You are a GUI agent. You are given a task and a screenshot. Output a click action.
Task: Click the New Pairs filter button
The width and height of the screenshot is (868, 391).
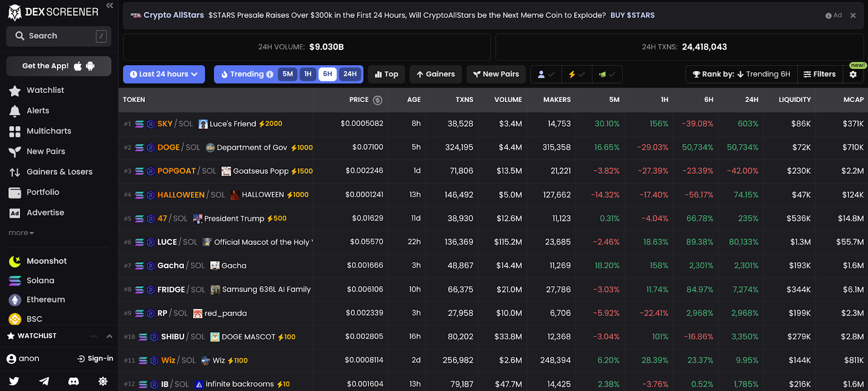(496, 74)
